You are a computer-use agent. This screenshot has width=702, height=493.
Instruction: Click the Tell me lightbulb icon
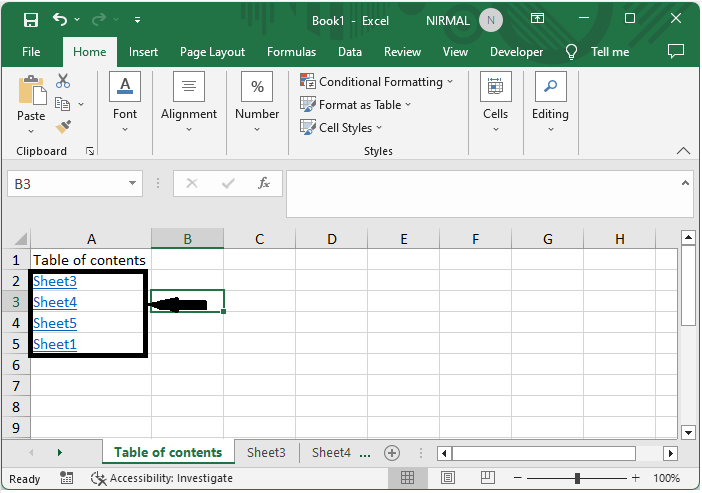coord(572,51)
